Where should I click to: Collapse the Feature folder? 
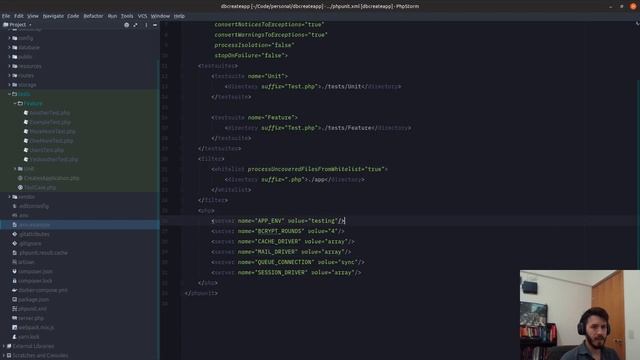tap(15, 103)
